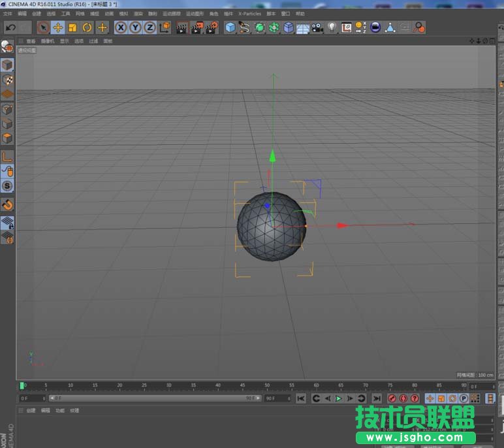Go to previous keyframe button
Image resolution: width=504 pixels, height=448 pixels.
316,398
